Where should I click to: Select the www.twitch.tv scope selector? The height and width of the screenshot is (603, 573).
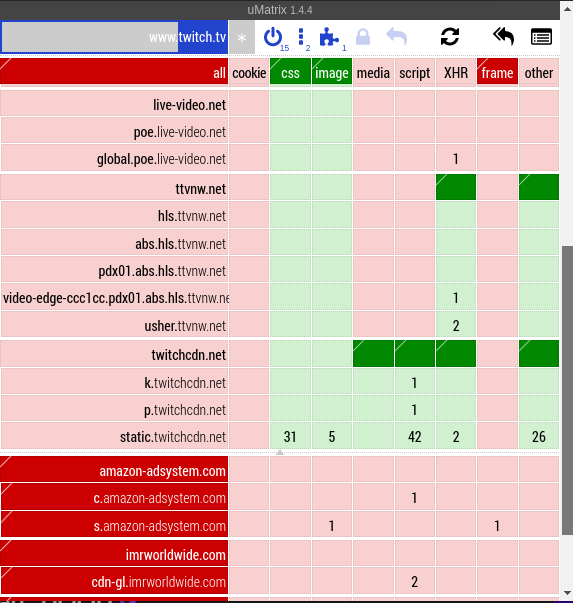115,37
